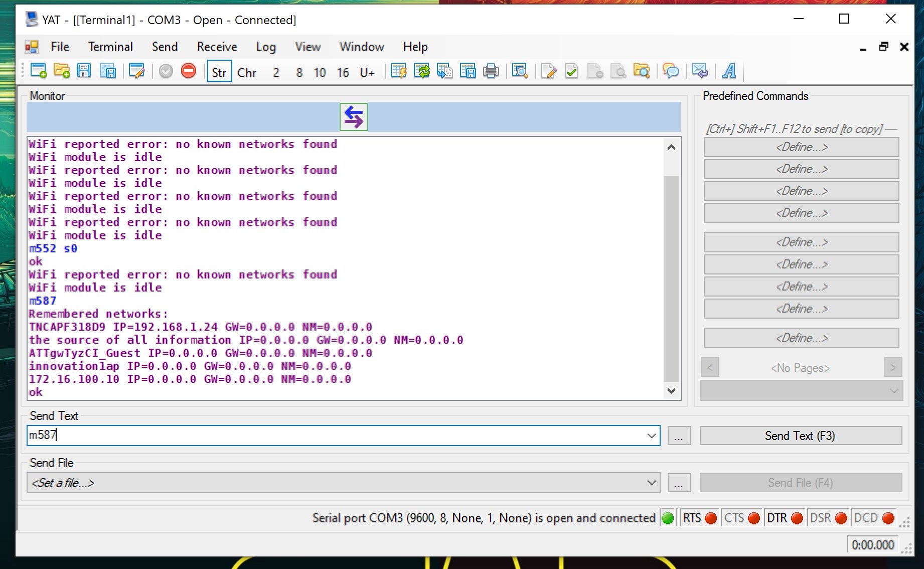Click the monitor scrollbar up arrow

coord(671,147)
